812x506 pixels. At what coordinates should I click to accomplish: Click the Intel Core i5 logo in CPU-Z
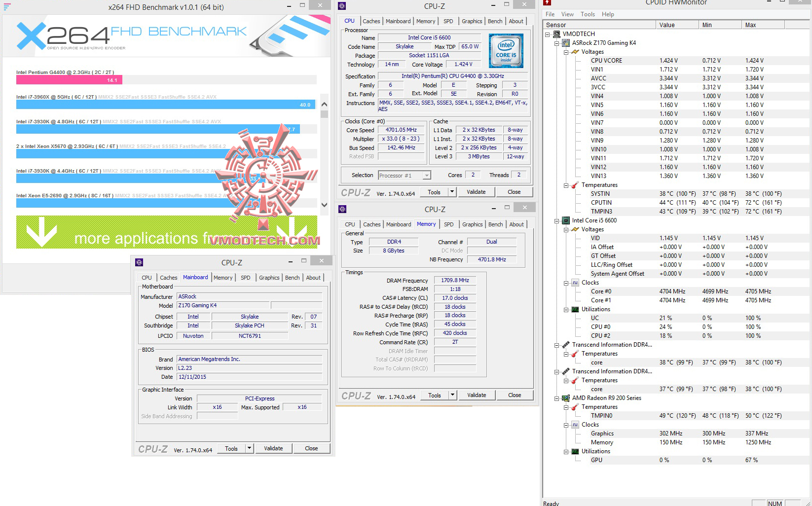pos(506,51)
